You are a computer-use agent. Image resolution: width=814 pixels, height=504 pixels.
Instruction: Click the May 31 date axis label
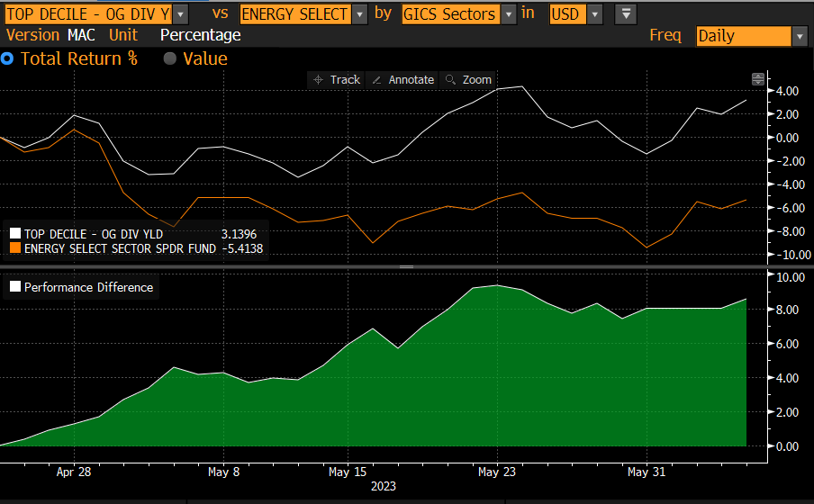coord(647,472)
